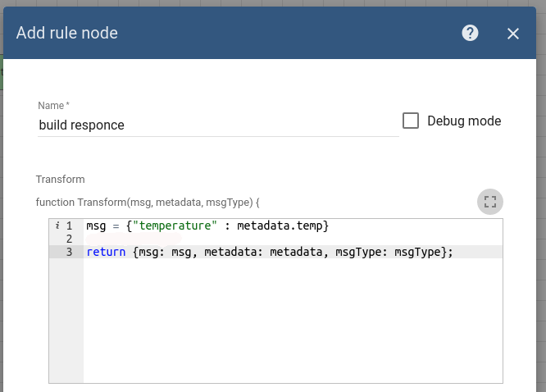This screenshot has width=546, height=392.
Task: Click the empty area below the code
Action: pos(292,328)
